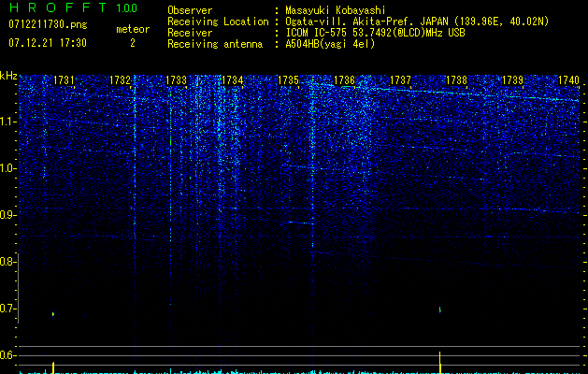The height and width of the screenshot is (374, 588).
Task: Select receiver text ICOM IC-575 53.7492 MHz USB
Action: pyautogui.click(x=375, y=33)
